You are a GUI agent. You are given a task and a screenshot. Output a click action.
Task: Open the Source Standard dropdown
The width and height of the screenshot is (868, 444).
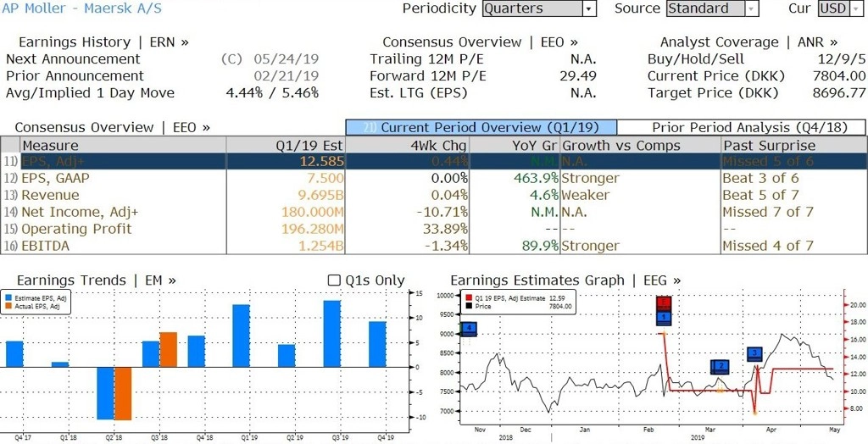pos(712,8)
